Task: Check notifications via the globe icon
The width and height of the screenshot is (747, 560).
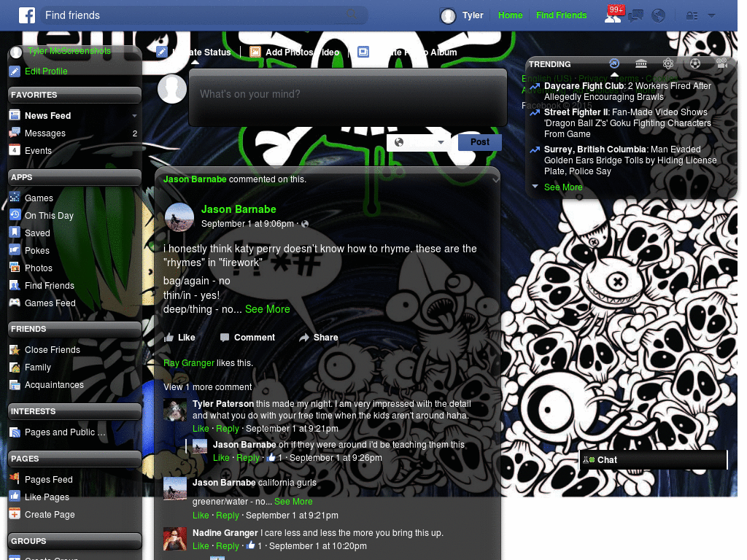Action: [659, 15]
